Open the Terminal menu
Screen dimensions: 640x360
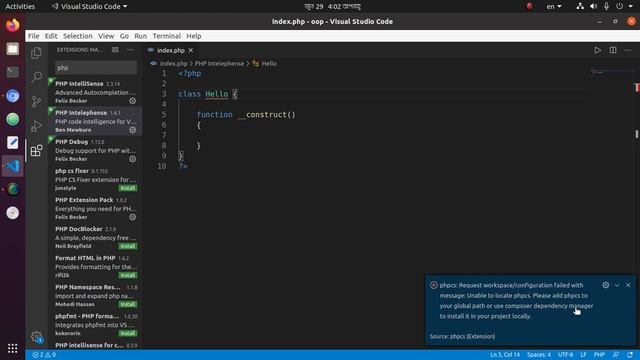click(167, 36)
